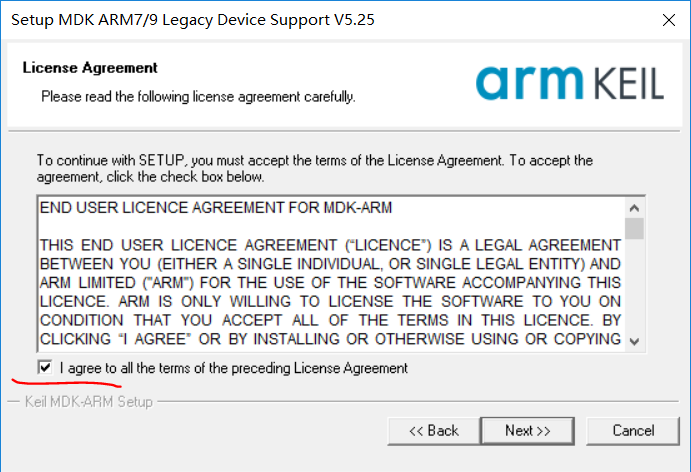The height and width of the screenshot is (472, 691).
Task: Click the scrollbar track below the thumb
Action: (x=635, y=290)
